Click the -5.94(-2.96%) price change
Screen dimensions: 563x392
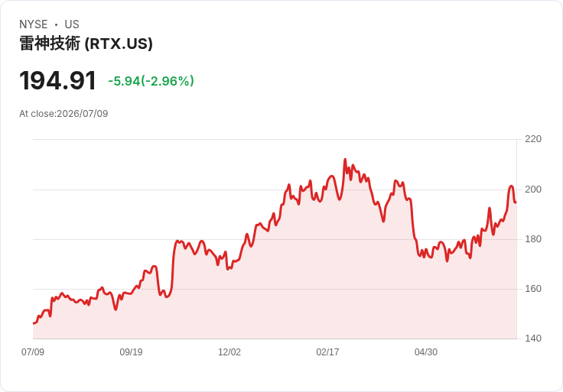coord(151,81)
